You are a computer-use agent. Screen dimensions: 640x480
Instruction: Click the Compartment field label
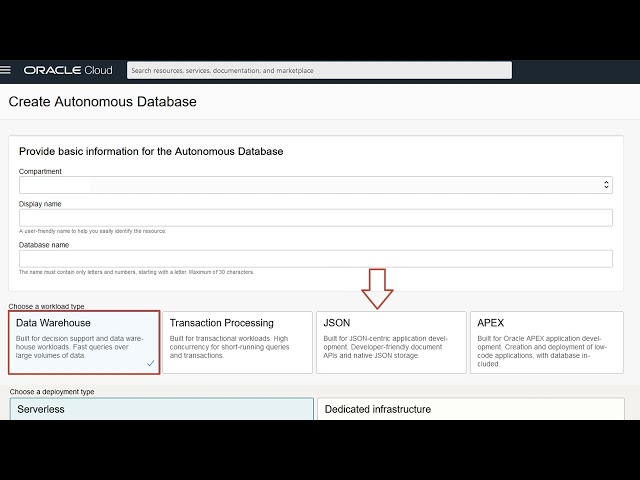click(40, 171)
